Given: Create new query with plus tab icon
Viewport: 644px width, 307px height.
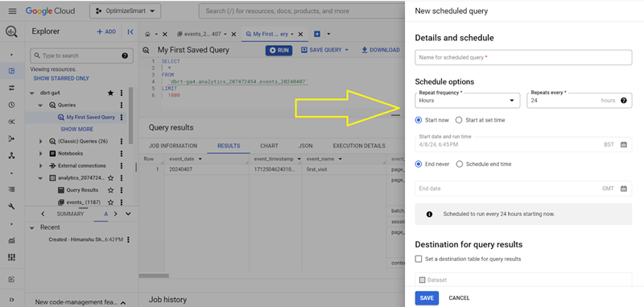Looking at the screenshot, I should click(317, 34).
